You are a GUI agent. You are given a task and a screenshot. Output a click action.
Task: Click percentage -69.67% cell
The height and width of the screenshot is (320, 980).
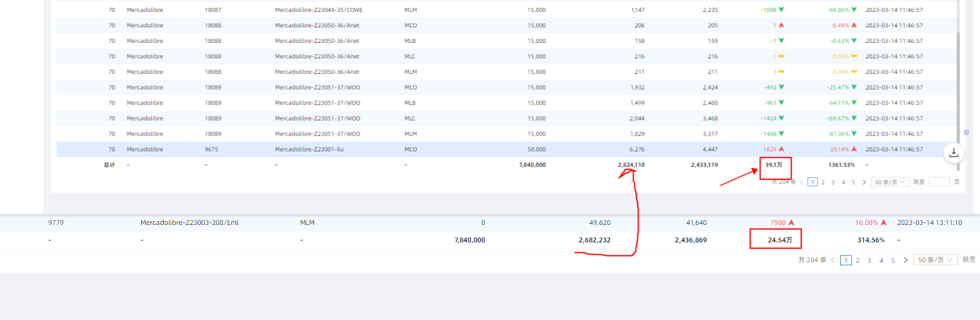tap(838, 119)
